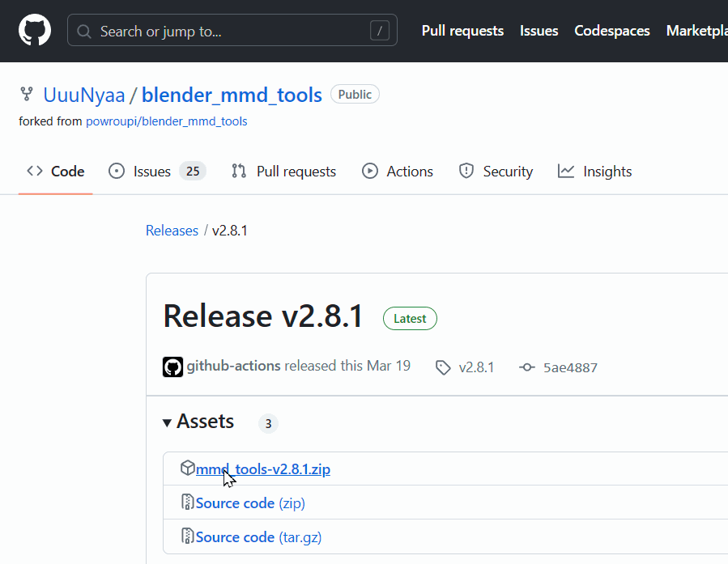The height and width of the screenshot is (564, 728).
Task: Click the fork icon beside UuuNyaa
Action: pyautogui.click(x=27, y=94)
